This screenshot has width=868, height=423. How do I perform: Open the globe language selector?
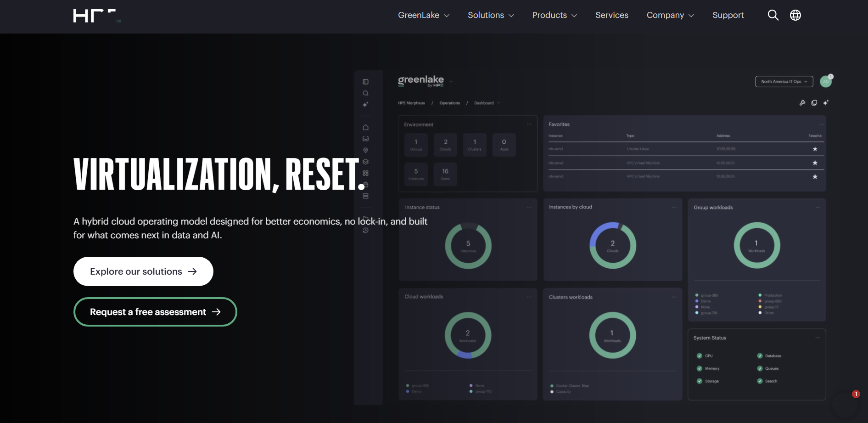[x=795, y=15]
